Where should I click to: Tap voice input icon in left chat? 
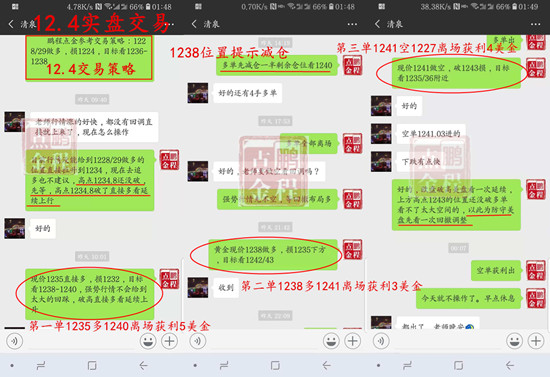click(x=14, y=341)
